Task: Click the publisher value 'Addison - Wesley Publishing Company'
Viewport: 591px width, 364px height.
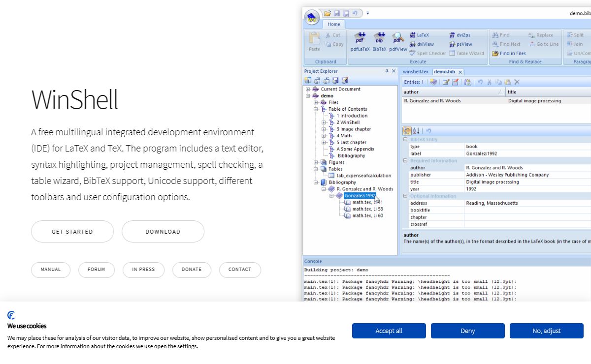Action: point(507,175)
